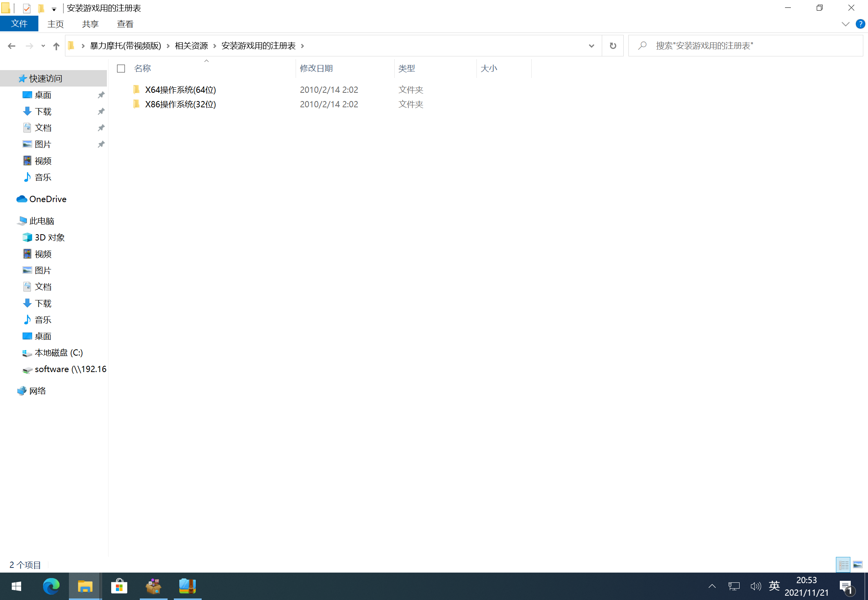Open the Quick Access Toolbar customize dropdown
Screen dimensions: 868x600
coord(54,9)
